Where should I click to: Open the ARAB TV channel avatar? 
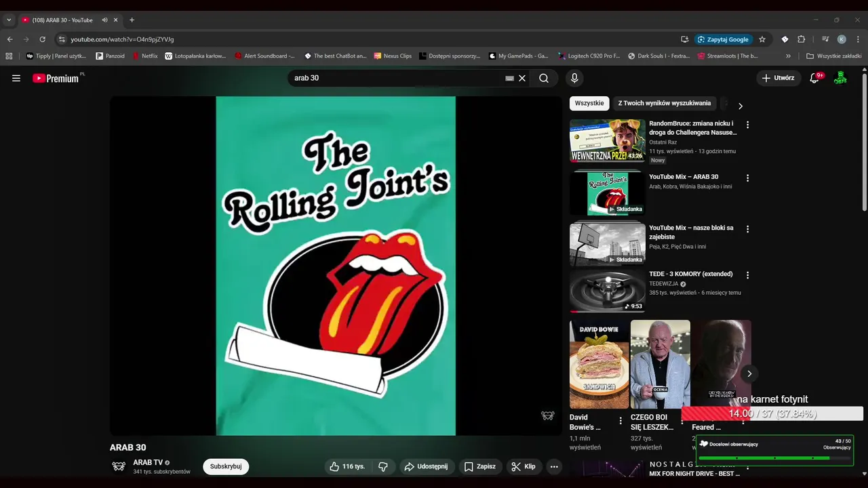tap(119, 466)
